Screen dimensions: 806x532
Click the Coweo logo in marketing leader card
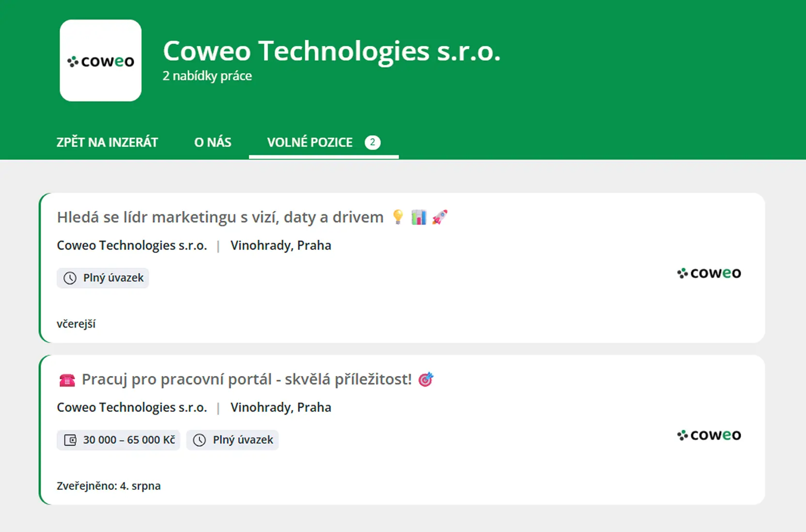pos(709,273)
